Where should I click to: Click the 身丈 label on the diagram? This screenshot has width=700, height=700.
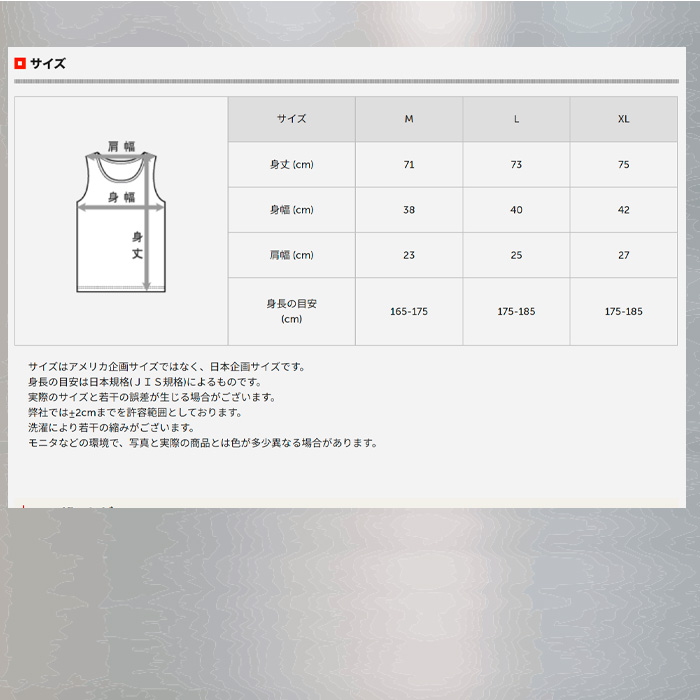(137, 245)
